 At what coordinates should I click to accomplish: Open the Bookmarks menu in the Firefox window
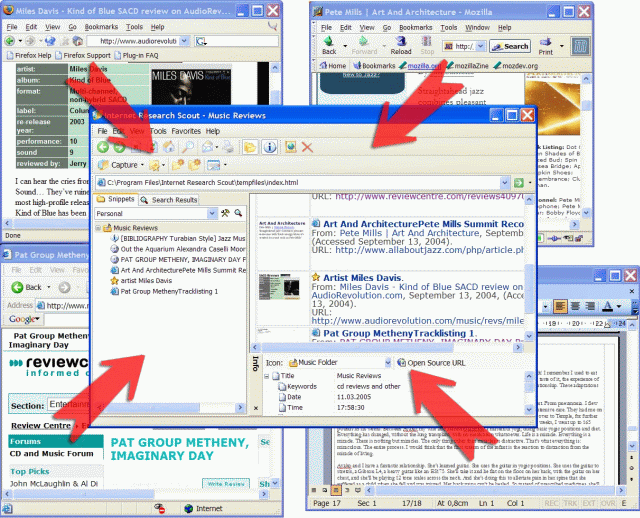(x=101, y=27)
